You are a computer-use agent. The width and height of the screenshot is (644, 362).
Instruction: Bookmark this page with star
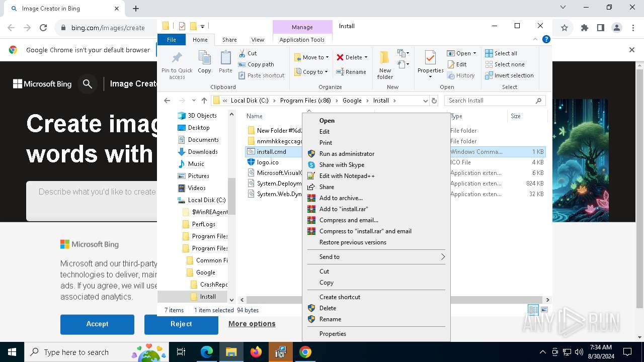(x=565, y=28)
